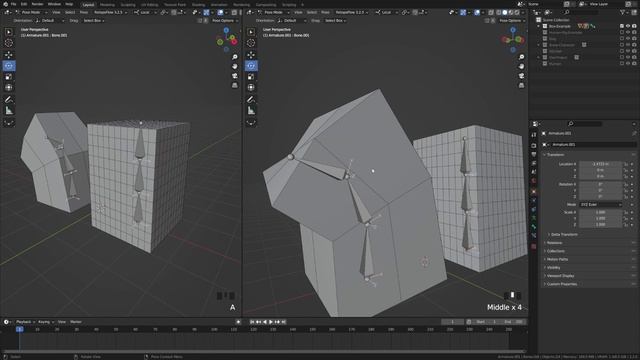Click the zoom magnifier in right viewport

tap(521, 57)
